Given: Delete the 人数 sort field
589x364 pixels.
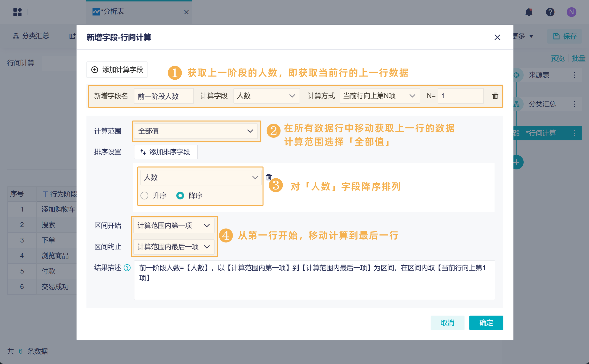Looking at the screenshot, I should (269, 177).
